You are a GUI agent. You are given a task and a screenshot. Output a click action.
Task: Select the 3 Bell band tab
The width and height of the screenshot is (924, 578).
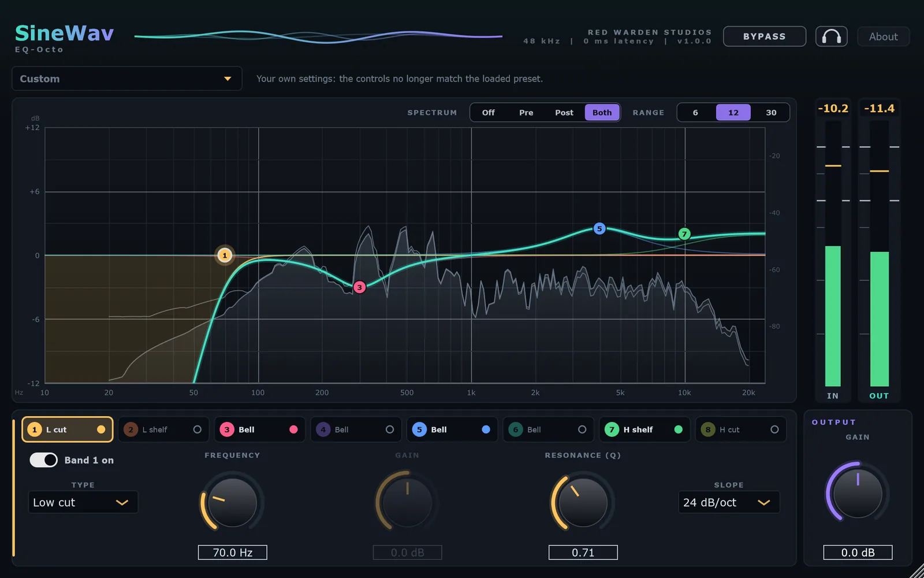pyautogui.click(x=260, y=429)
